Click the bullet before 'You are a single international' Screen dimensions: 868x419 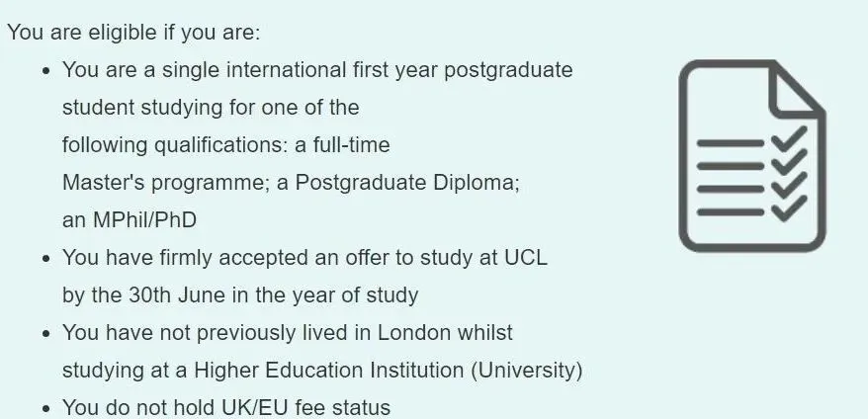click(x=46, y=71)
